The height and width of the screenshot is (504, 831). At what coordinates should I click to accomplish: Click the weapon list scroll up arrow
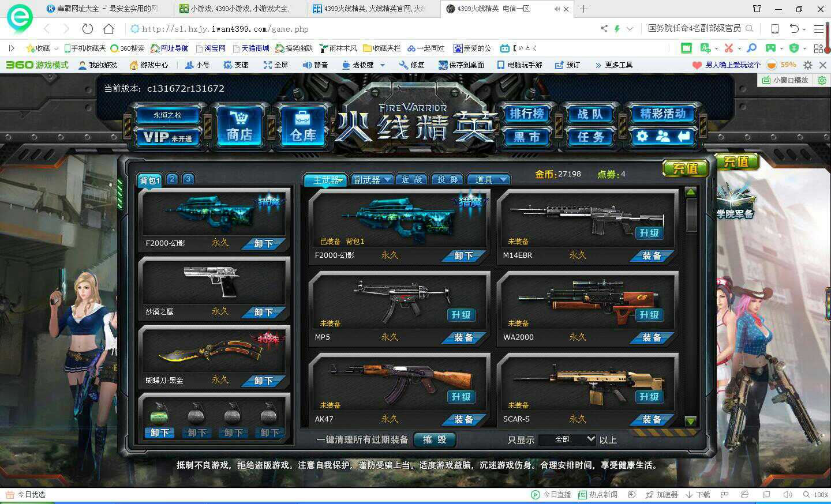(691, 192)
